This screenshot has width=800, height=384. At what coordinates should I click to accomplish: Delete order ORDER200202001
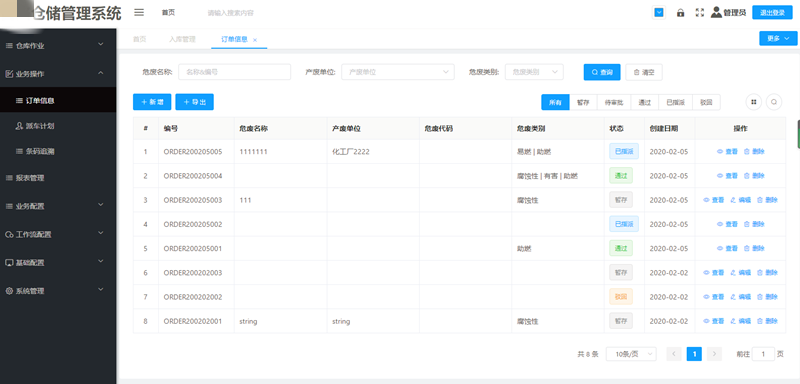click(767, 321)
